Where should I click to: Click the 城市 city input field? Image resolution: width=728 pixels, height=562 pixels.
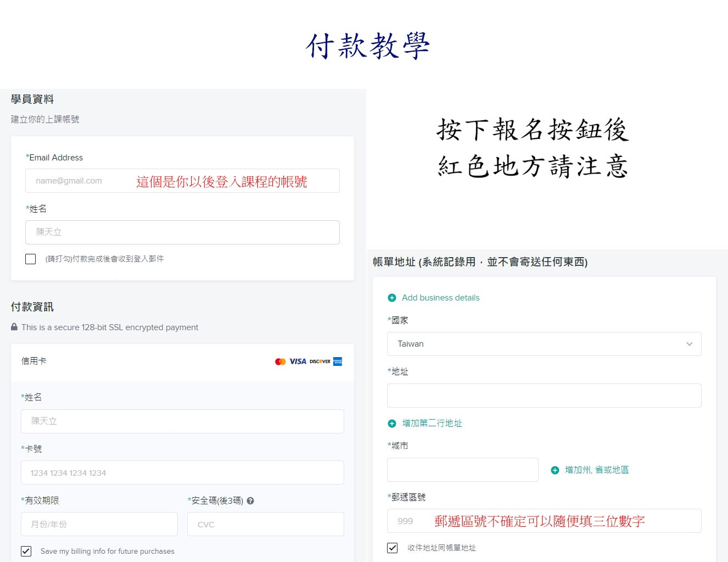coord(463,470)
